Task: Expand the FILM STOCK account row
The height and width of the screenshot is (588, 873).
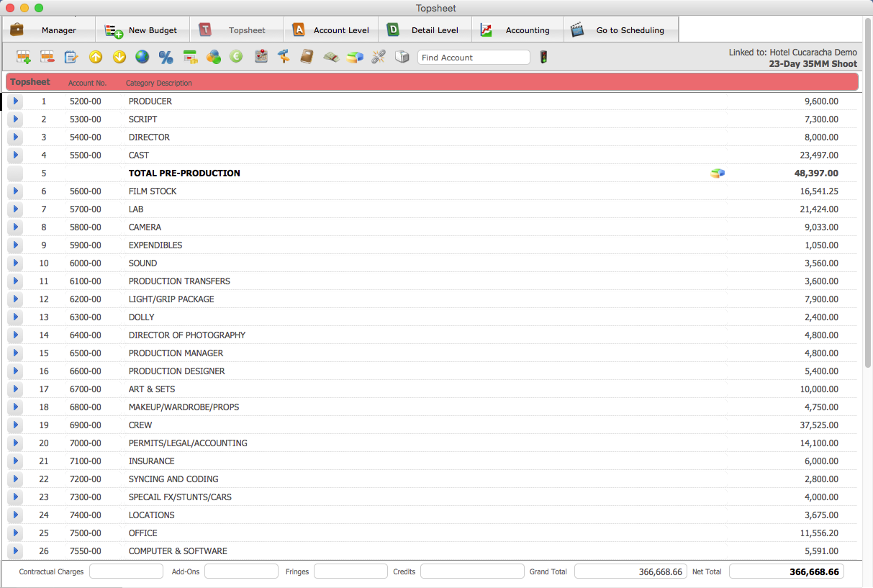Action: click(15, 191)
